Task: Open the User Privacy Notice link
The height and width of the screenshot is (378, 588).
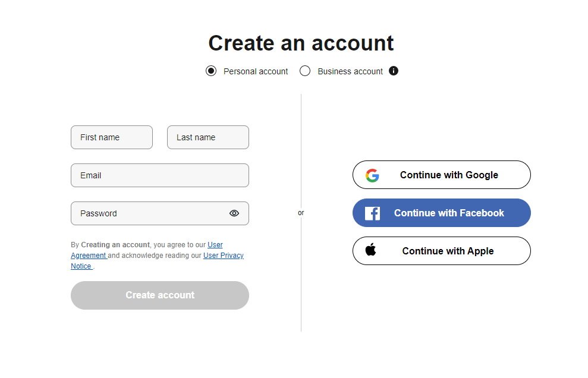Action: coord(223,256)
